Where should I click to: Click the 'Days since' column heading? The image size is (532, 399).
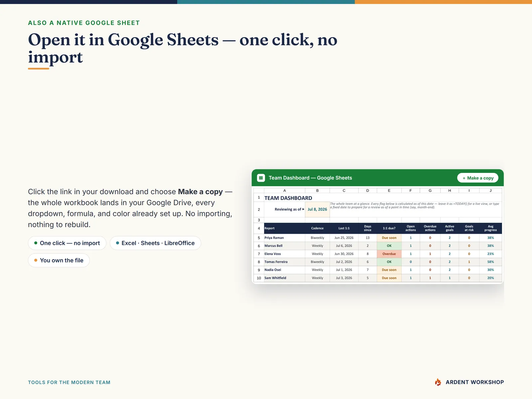pos(367,228)
